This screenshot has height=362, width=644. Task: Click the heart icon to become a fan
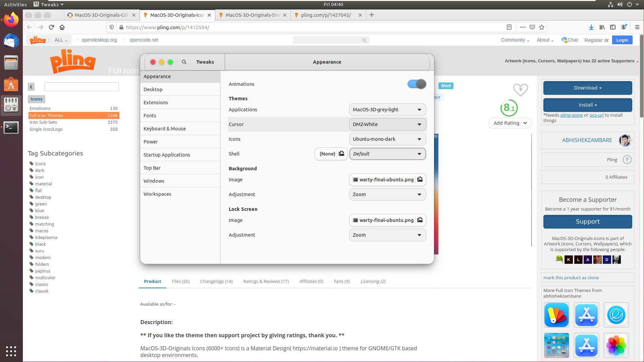(521, 89)
